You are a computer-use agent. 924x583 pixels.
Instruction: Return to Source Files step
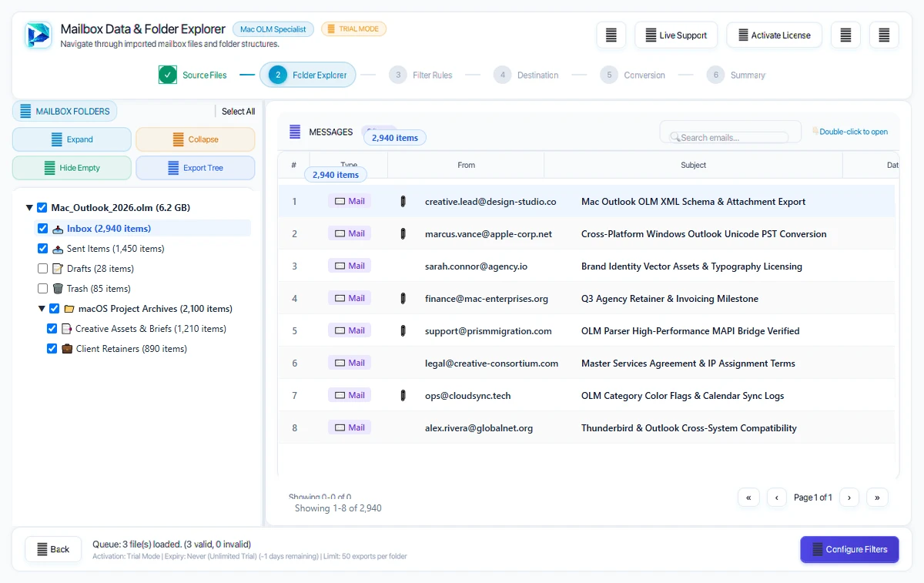pyautogui.click(x=192, y=75)
